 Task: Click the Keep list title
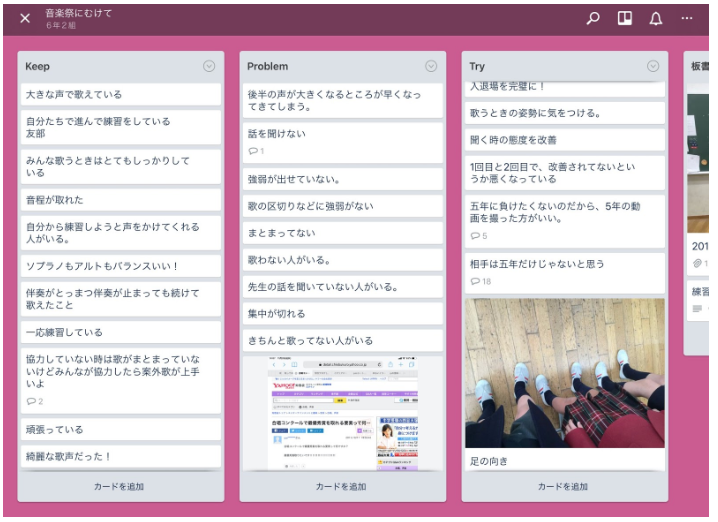(38, 66)
